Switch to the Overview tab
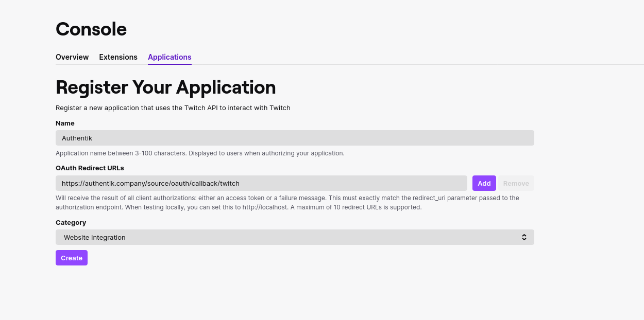This screenshot has height=320, width=644. click(72, 57)
